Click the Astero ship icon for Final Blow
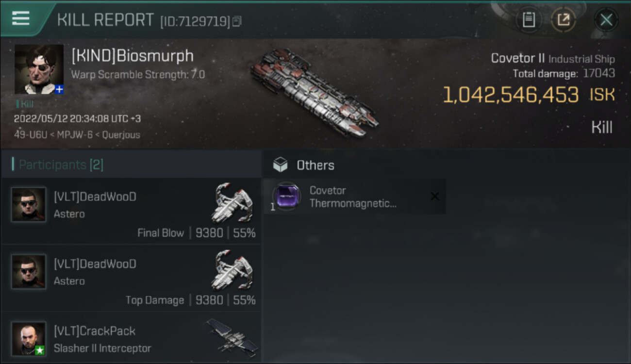 pos(232,202)
